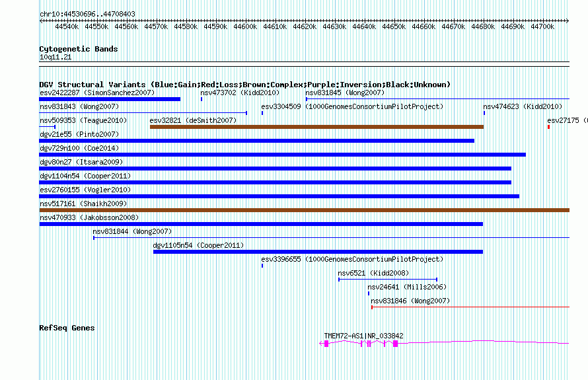The height and width of the screenshot is (380, 588).
Task: Click the blue dgv21e55 (Pinto2007) gain bar
Action: coord(256,141)
